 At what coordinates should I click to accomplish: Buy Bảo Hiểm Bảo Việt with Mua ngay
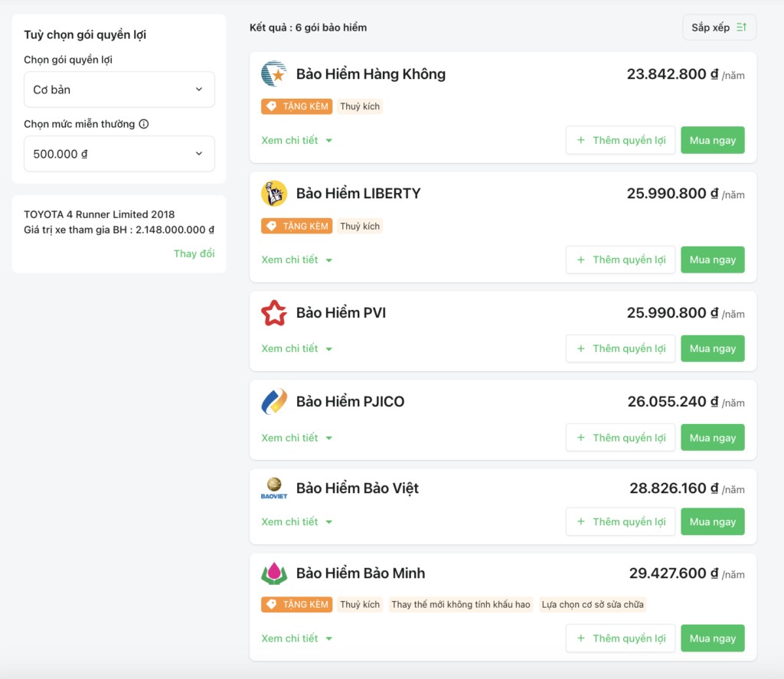[x=713, y=522]
